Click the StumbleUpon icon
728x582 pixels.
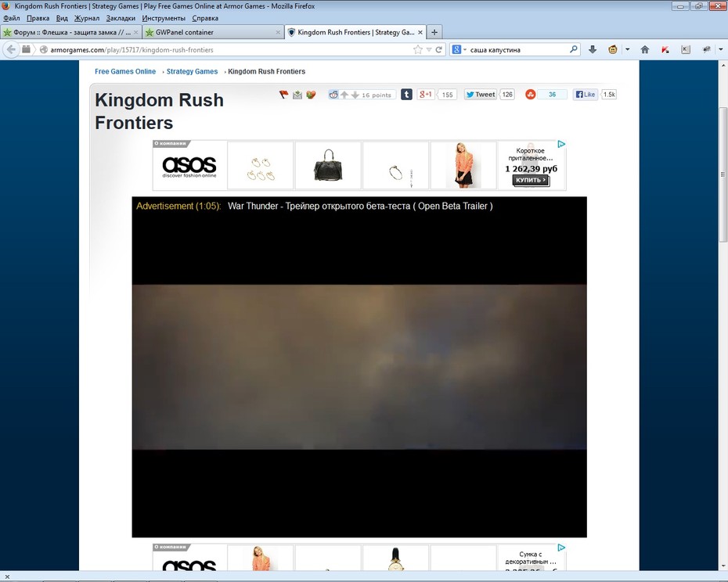[531, 95]
